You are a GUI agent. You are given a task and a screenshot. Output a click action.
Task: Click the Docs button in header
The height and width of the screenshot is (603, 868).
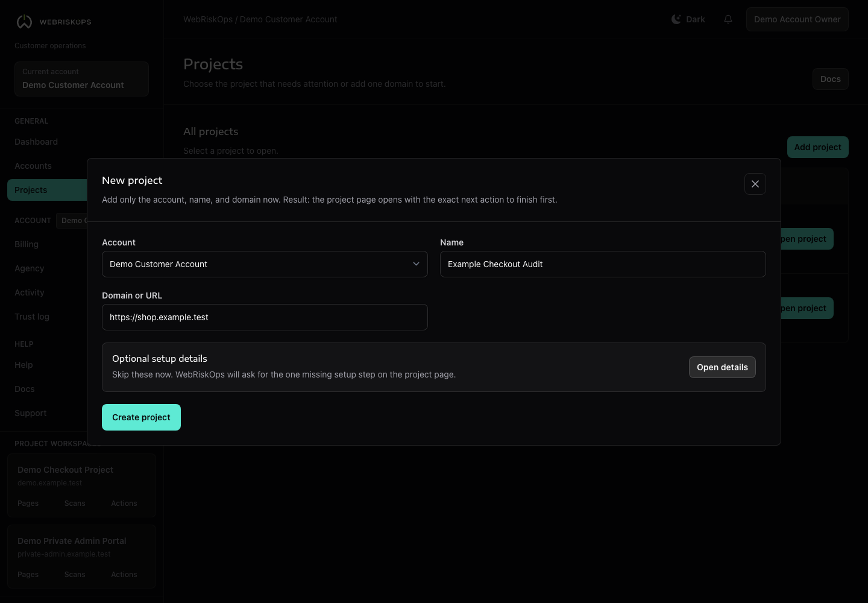pos(830,79)
